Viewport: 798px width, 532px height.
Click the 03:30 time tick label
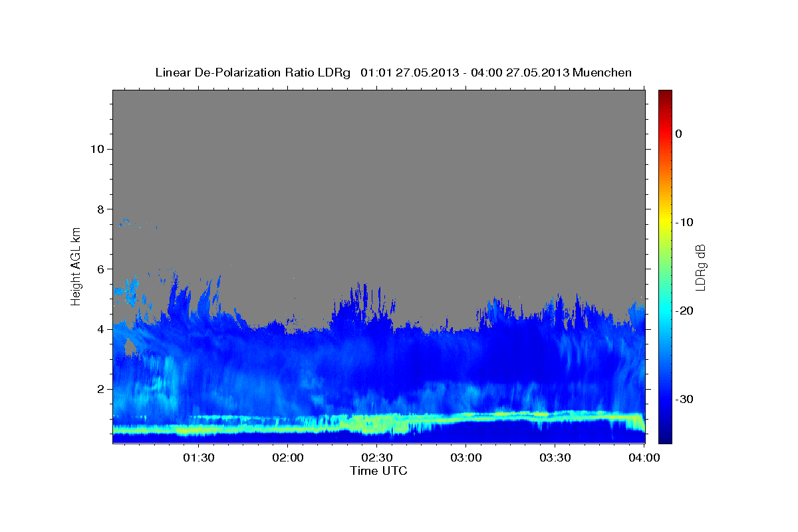click(x=555, y=458)
